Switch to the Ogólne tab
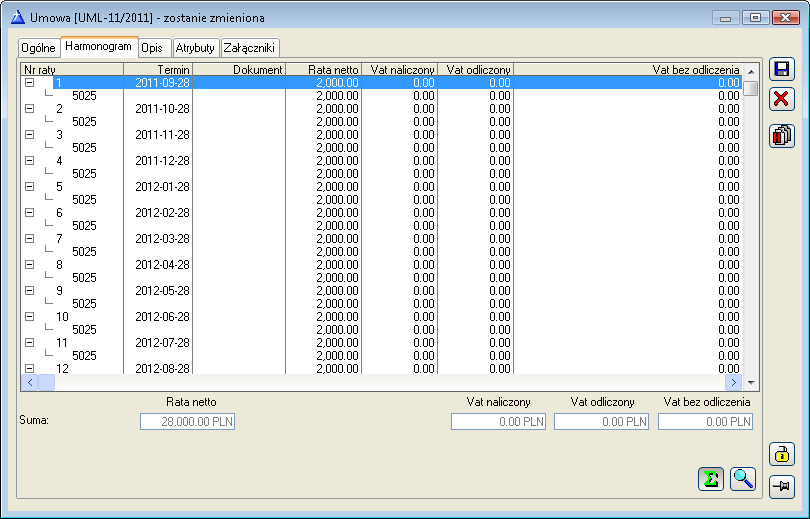Viewport: 810px width, 519px height. coord(39,48)
